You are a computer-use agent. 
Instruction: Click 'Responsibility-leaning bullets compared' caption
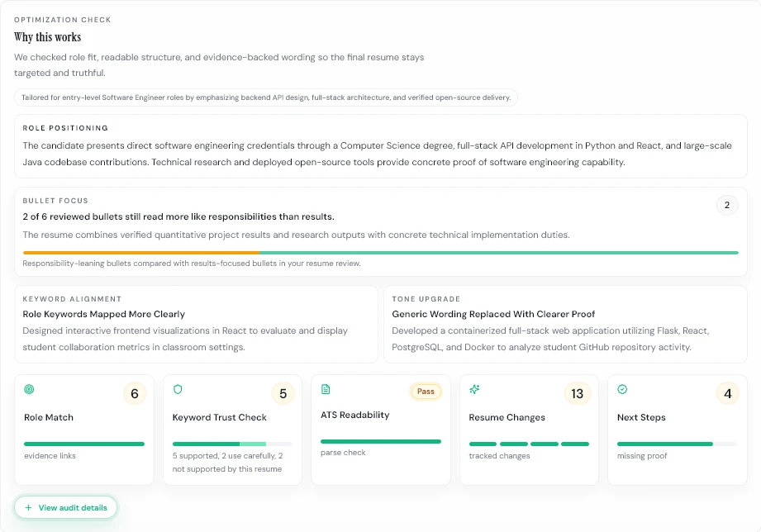pyautogui.click(x=192, y=264)
